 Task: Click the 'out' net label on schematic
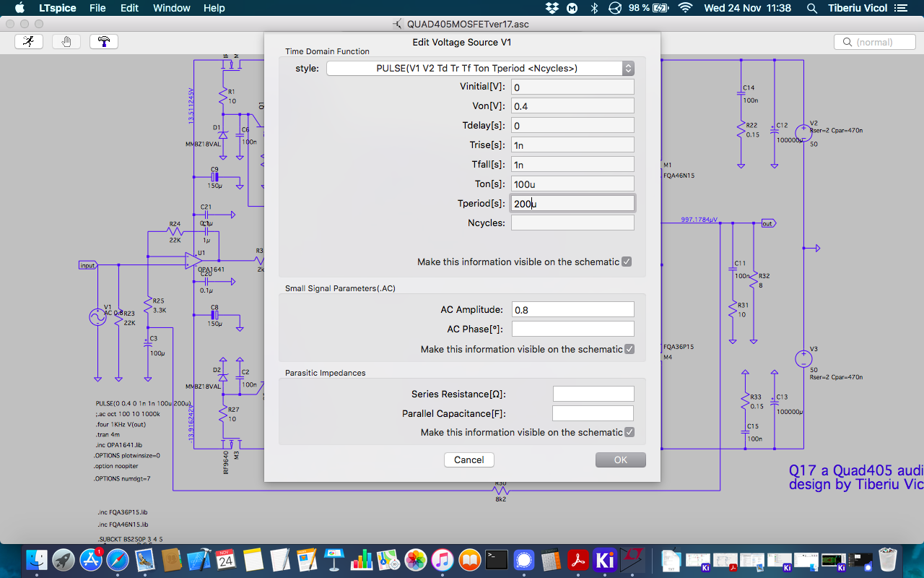[768, 223]
